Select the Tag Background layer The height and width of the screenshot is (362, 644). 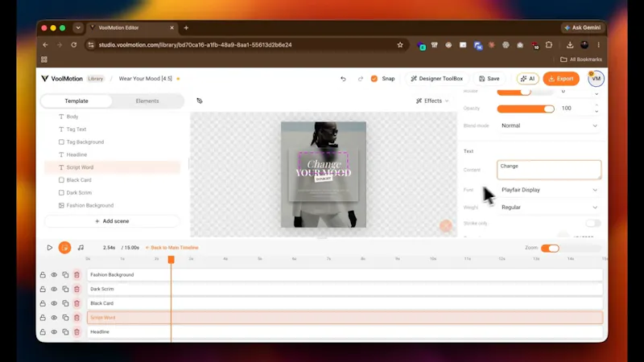point(112,142)
